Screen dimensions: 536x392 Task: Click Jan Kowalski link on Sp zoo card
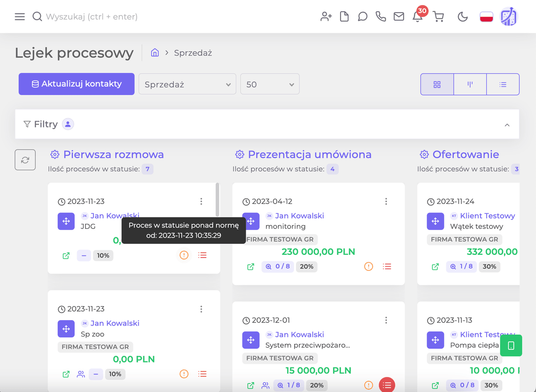(115, 323)
